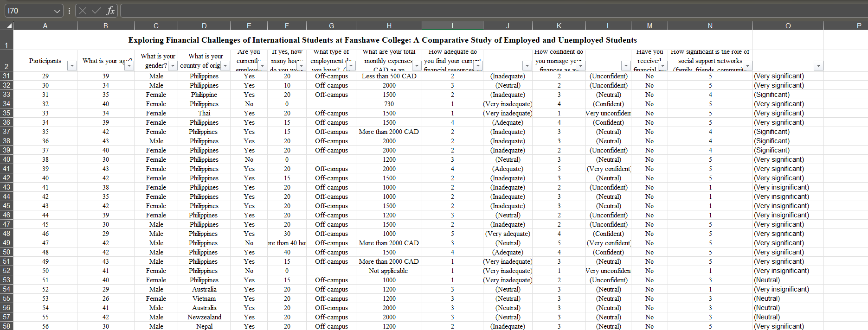Click the 'Vietnam' country cell

(204, 298)
